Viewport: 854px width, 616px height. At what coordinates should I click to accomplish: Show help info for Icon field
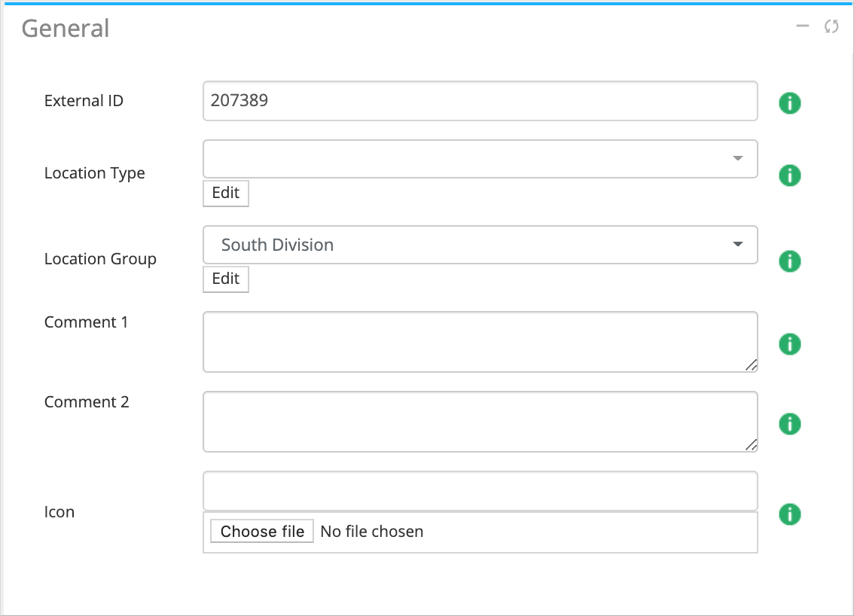(789, 514)
